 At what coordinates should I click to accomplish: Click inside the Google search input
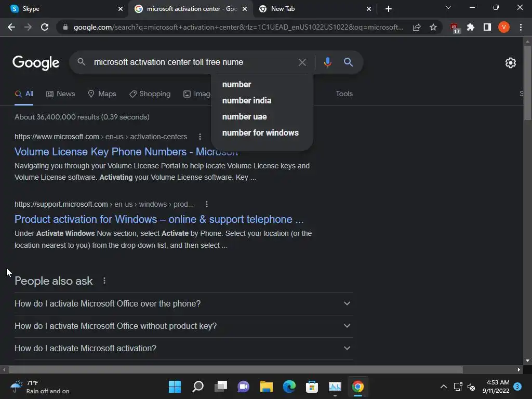point(193,62)
